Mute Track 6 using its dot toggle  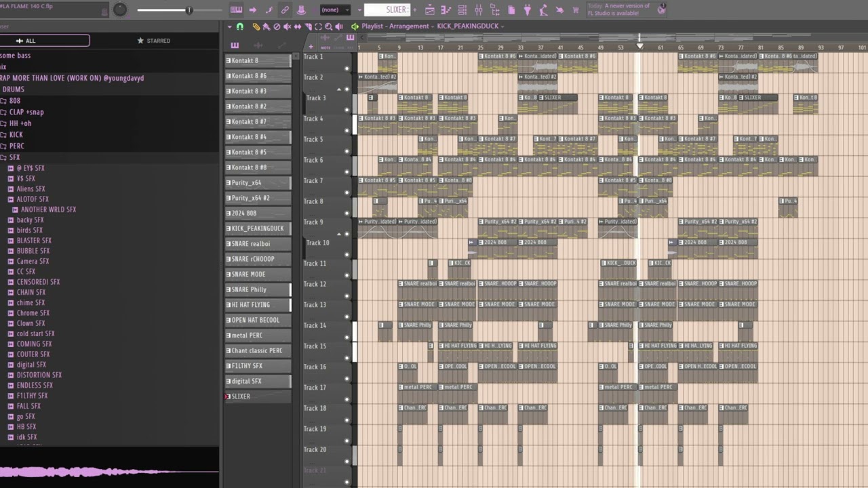tap(347, 172)
